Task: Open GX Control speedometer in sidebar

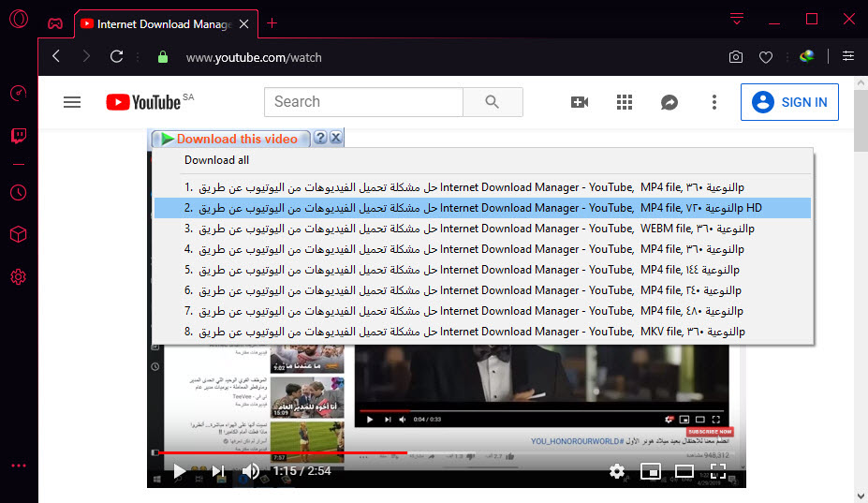Action: 19,93
